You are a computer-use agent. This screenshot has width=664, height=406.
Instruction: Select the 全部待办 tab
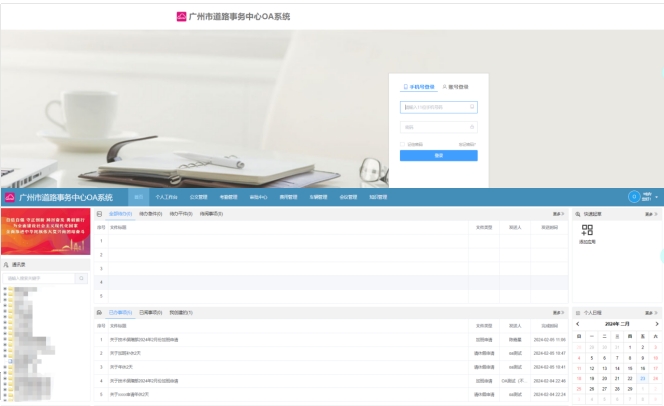coord(121,214)
